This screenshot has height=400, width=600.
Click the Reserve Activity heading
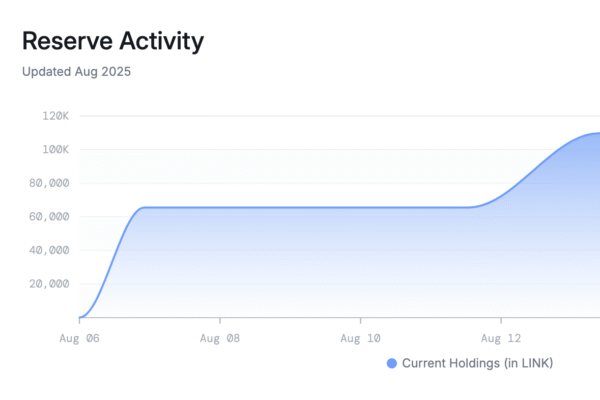(112, 41)
